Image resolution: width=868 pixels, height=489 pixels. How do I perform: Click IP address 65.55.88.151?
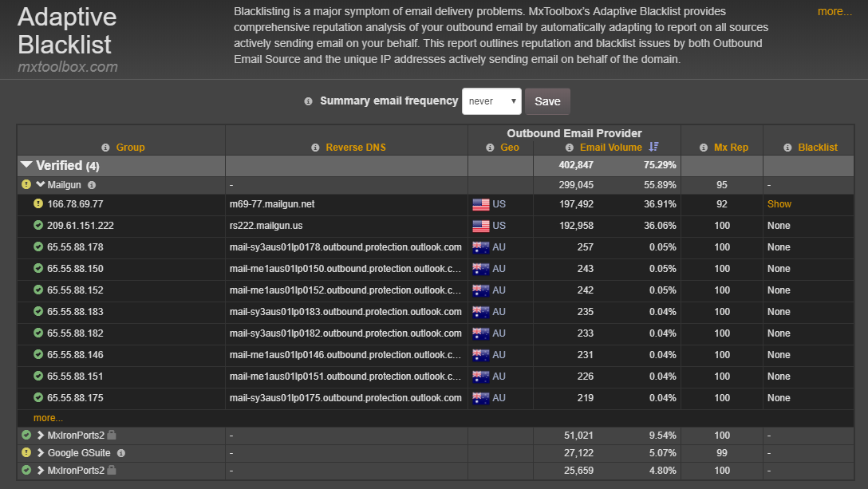pyautogui.click(x=75, y=377)
